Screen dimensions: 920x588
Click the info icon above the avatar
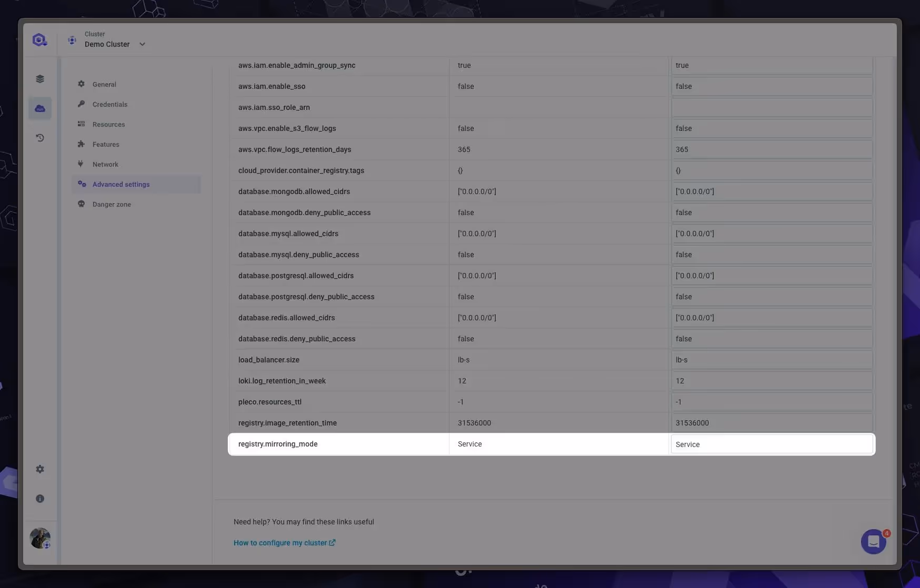tap(40, 498)
